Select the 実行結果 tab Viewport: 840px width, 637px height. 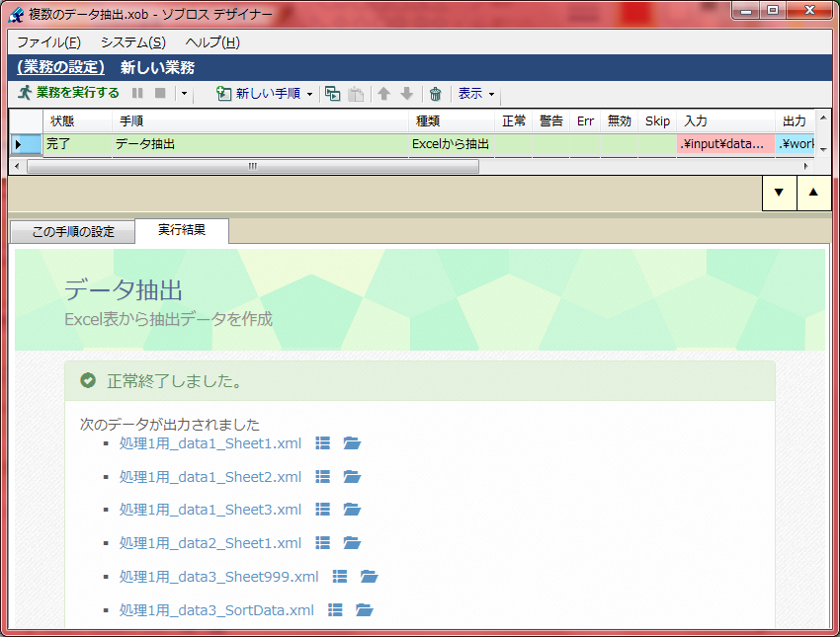(x=182, y=230)
